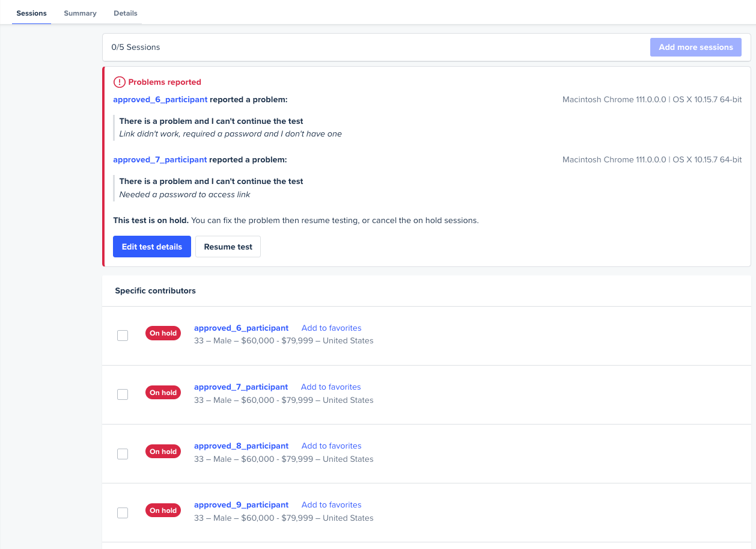Open the Sessions tab

31,13
